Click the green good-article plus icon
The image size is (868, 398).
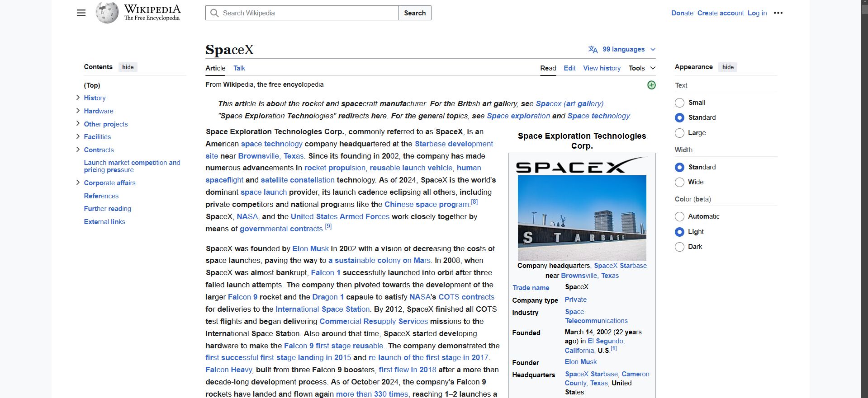point(651,85)
